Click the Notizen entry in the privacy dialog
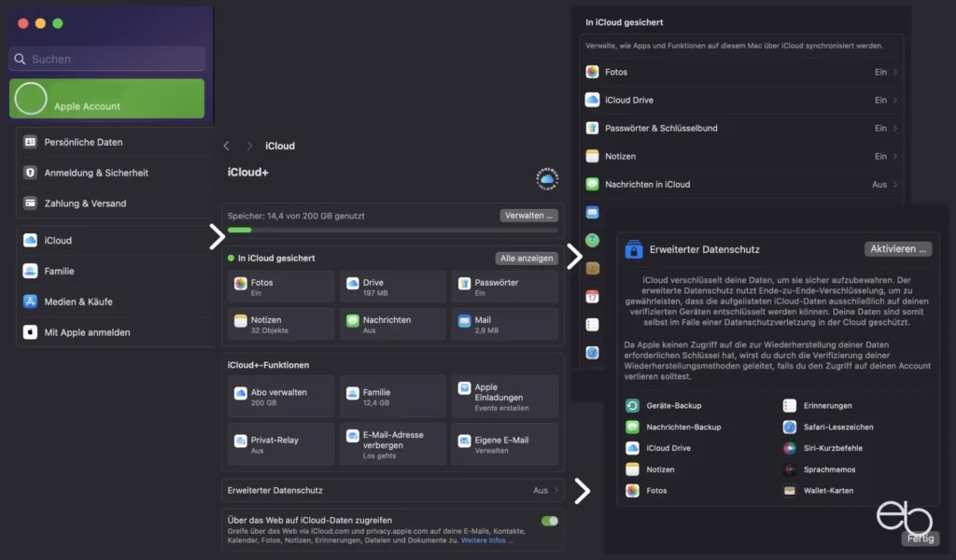Viewport: 956px width, 560px height. (650, 469)
